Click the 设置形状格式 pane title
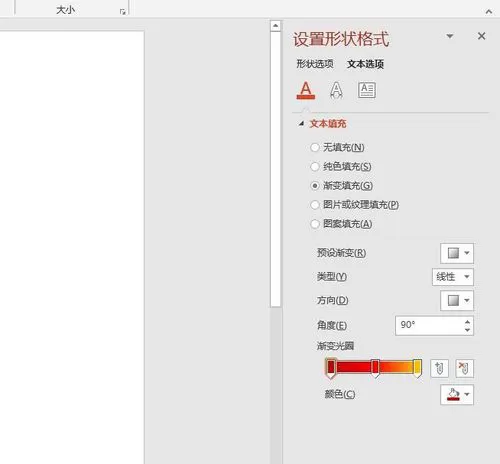Viewport: 500px width, 464px height. 341,39
